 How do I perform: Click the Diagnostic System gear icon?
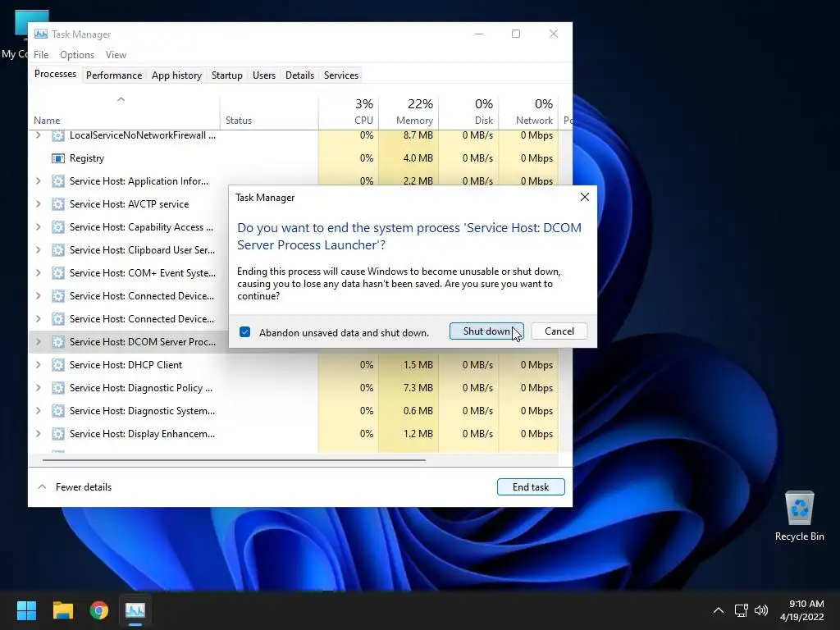coord(58,411)
